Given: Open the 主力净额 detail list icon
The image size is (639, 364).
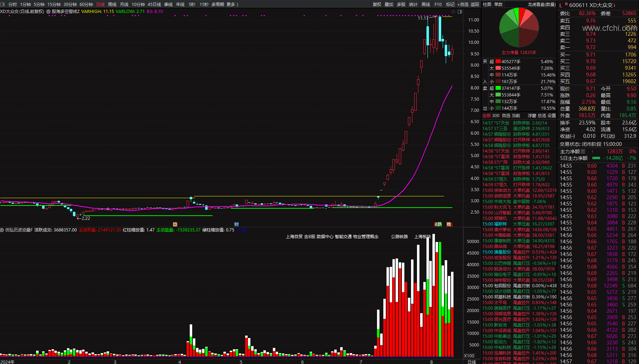Looking at the screenshot, I should pyautogui.click(x=583, y=151).
